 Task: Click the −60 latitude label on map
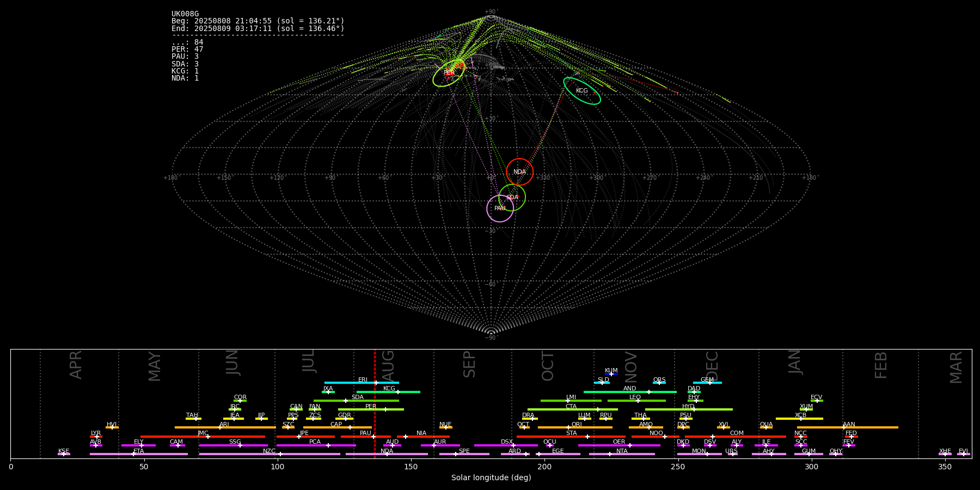click(491, 285)
